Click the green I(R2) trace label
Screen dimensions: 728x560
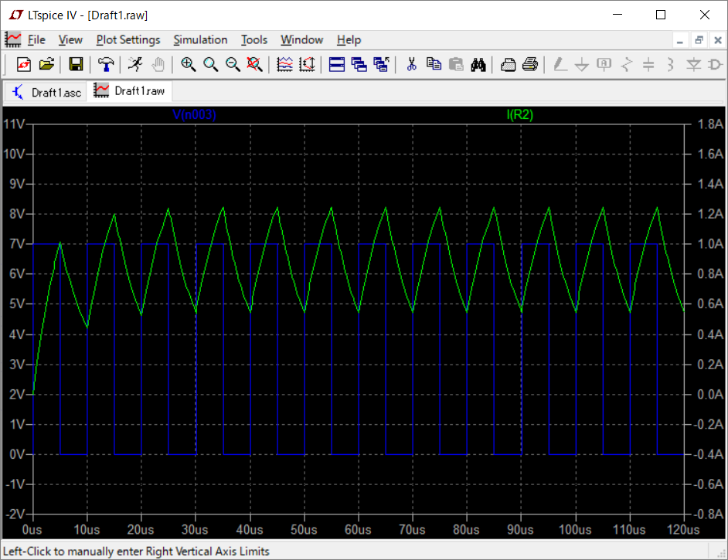pyautogui.click(x=520, y=114)
